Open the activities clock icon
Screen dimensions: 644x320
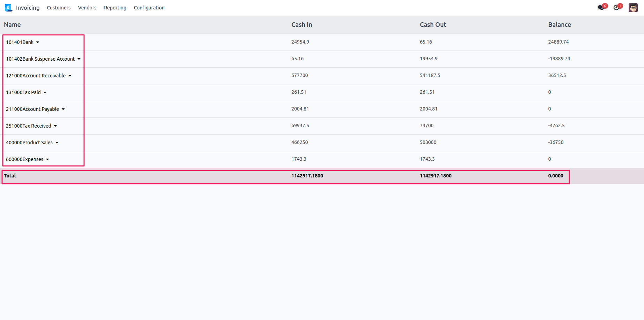point(616,8)
